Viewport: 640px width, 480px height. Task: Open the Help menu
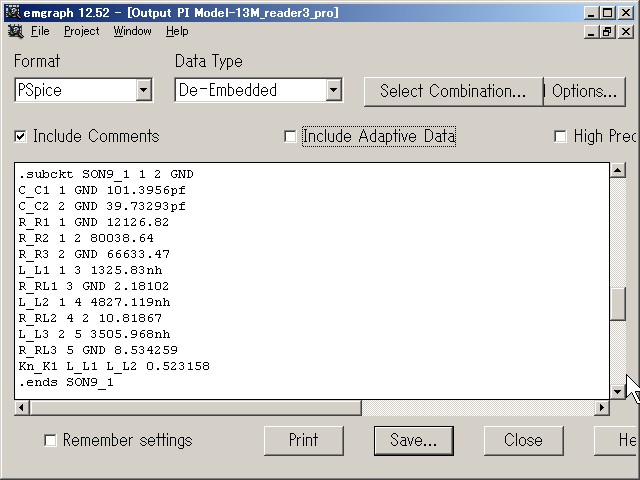pos(177,31)
